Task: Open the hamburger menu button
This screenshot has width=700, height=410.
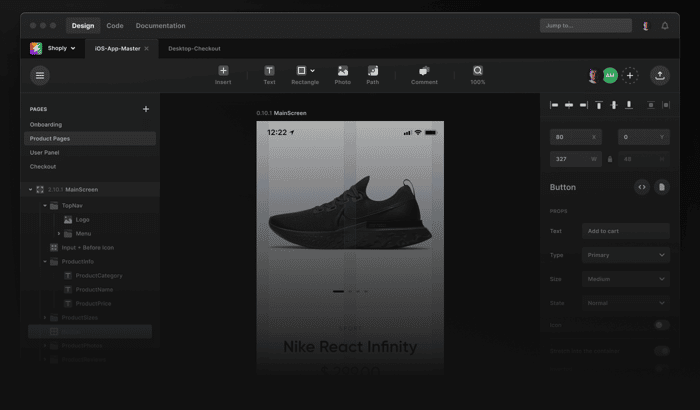Action: 40,75
